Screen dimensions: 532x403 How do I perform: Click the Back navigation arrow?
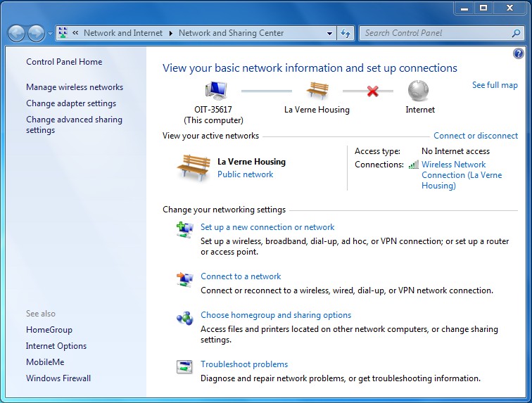tap(16, 33)
